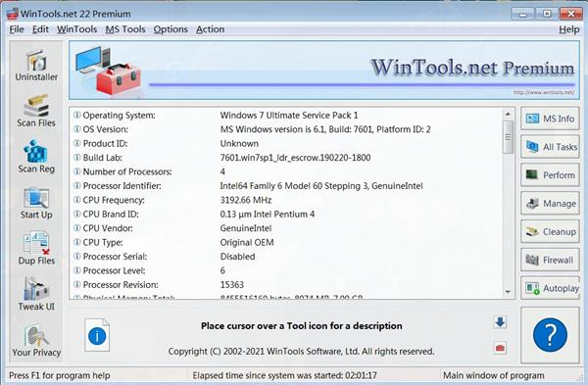Open the Action menu
Image resolution: width=588 pixels, height=385 pixels.
point(210,29)
